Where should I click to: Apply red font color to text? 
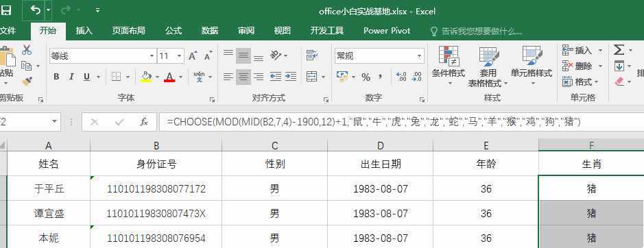point(169,77)
